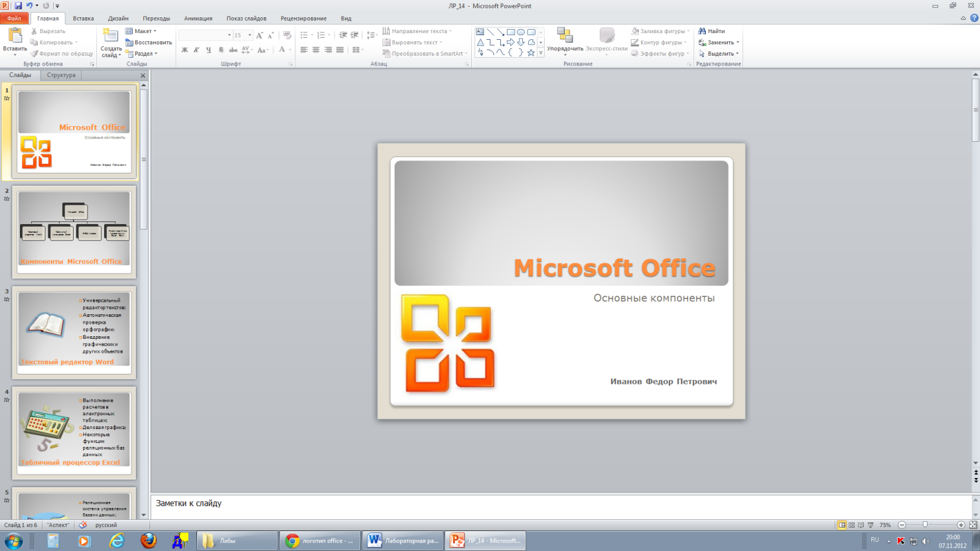This screenshot has height=551, width=980.
Task: Adjust the zoom slider handle
Action: tap(925, 525)
